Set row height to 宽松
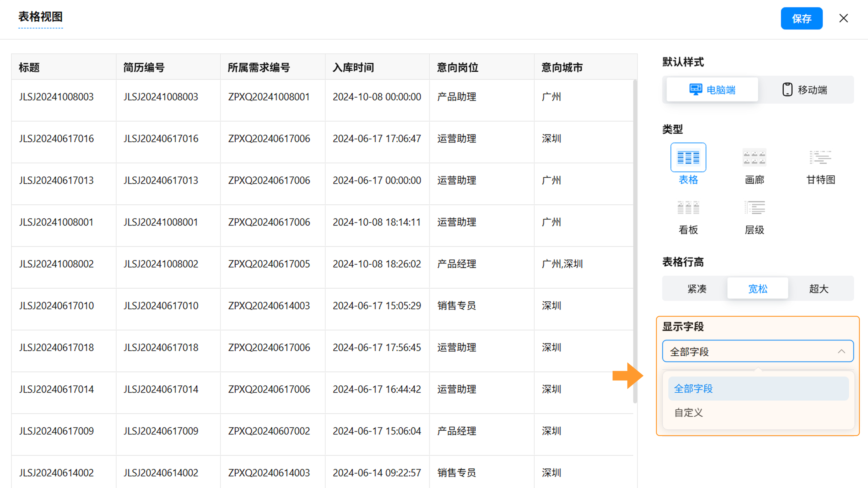The height and width of the screenshot is (488, 868). [757, 289]
